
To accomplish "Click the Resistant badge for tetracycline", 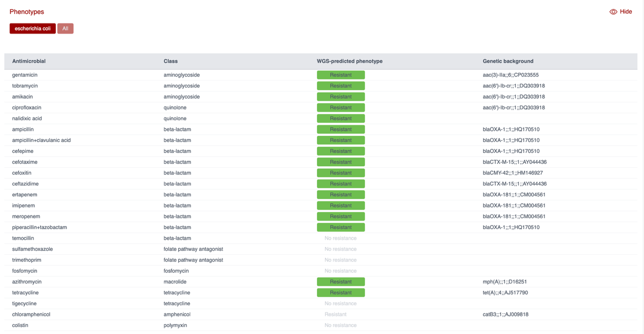I will tap(340, 292).
